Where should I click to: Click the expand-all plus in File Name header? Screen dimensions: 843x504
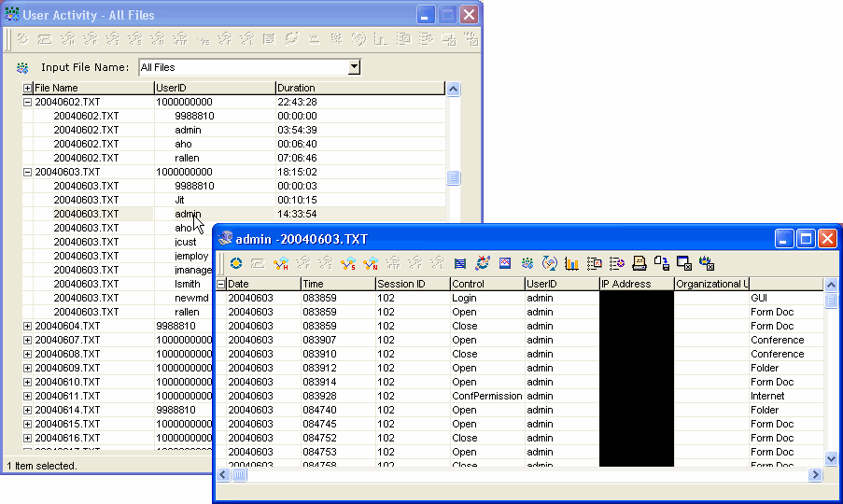pos(27,88)
